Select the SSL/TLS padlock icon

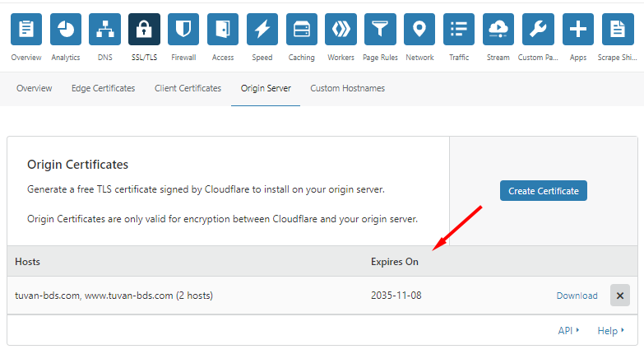pyautogui.click(x=144, y=29)
